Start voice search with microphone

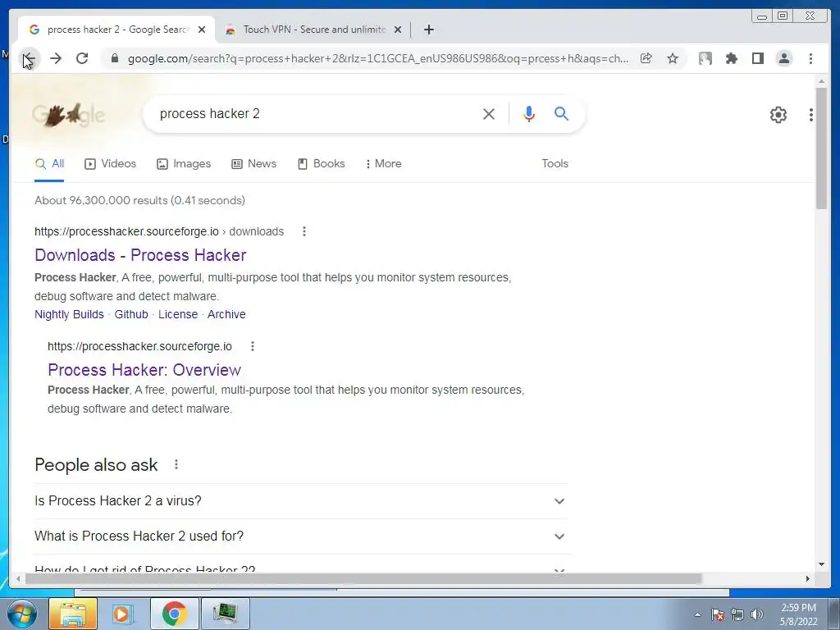click(529, 113)
